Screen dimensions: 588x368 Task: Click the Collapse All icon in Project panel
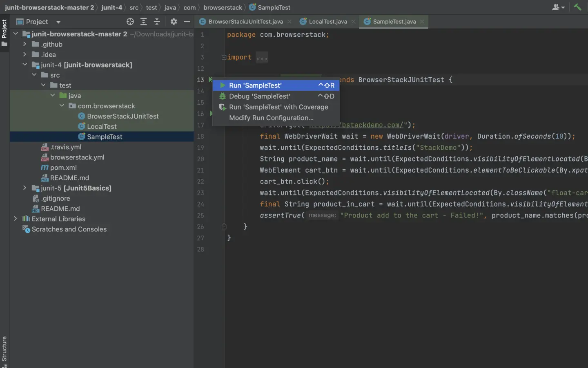pos(157,22)
